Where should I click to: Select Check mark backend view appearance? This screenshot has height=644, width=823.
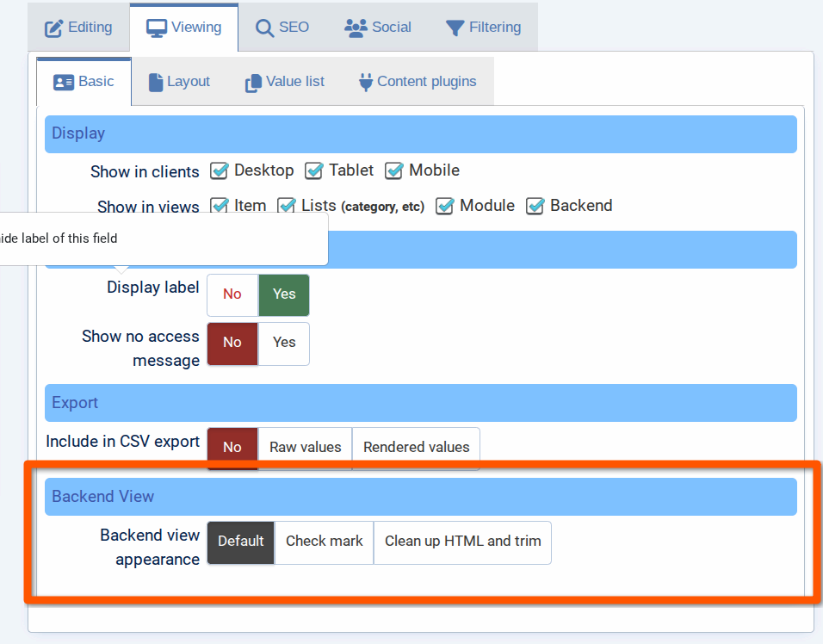pyautogui.click(x=324, y=542)
